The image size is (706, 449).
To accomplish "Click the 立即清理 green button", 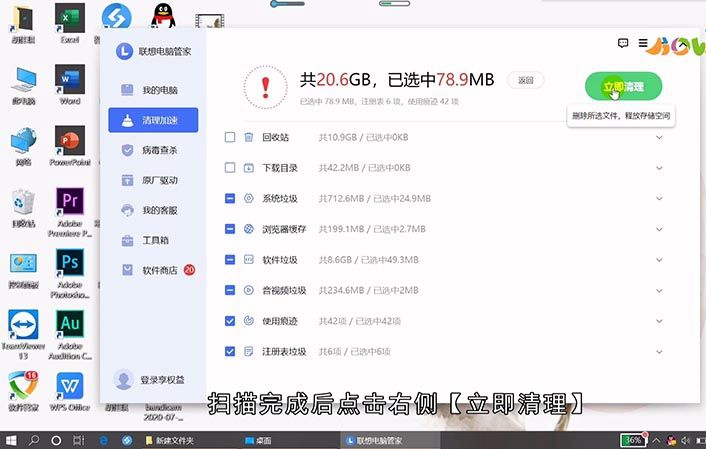I will click(x=623, y=86).
